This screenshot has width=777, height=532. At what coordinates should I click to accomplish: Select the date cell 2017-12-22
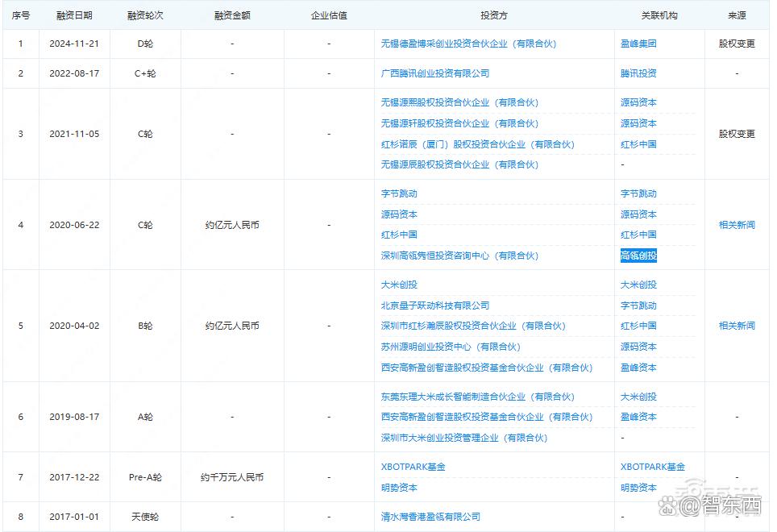pyautogui.click(x=74, y=477)
